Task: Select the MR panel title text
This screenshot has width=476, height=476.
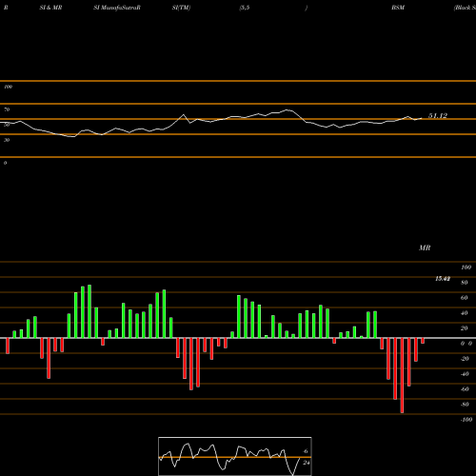Action: point(425,248)
